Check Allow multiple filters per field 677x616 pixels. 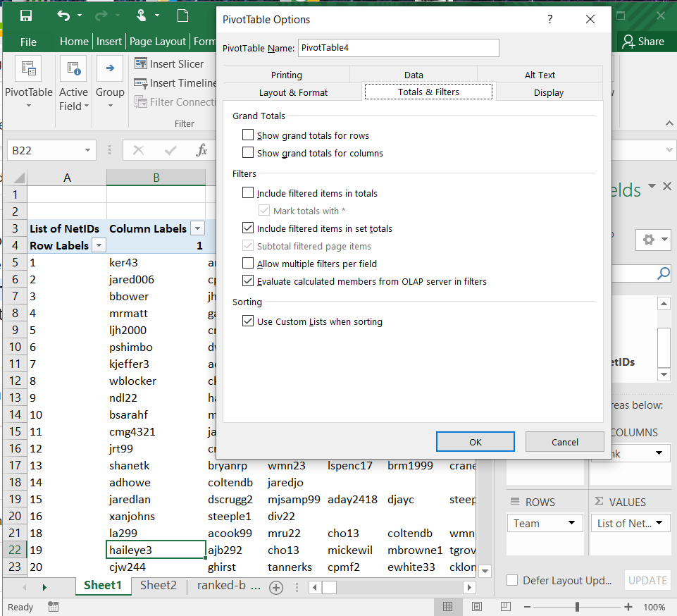(248, 264)
